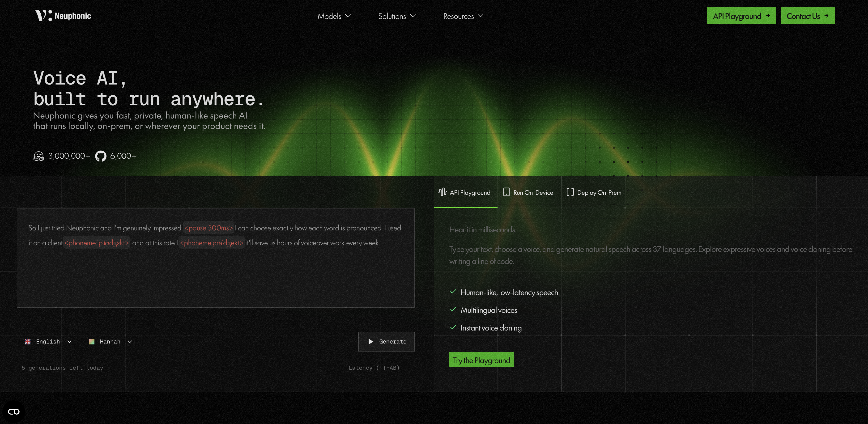Image resolution: width=868 pixels, height=424 pixels.
Task: Expand the Solutions menu
Action: (397, 16)
